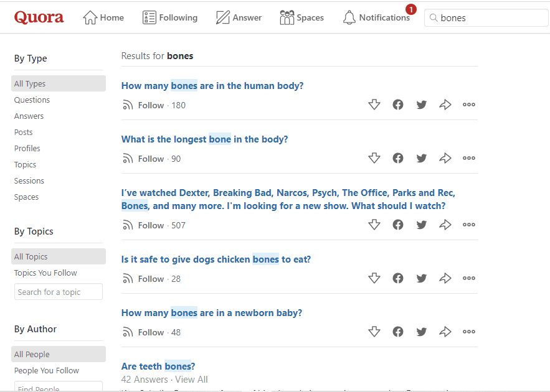Tweet the longest bone question
The width and height of the screenshot is (550, 392).
pos(422,158)
